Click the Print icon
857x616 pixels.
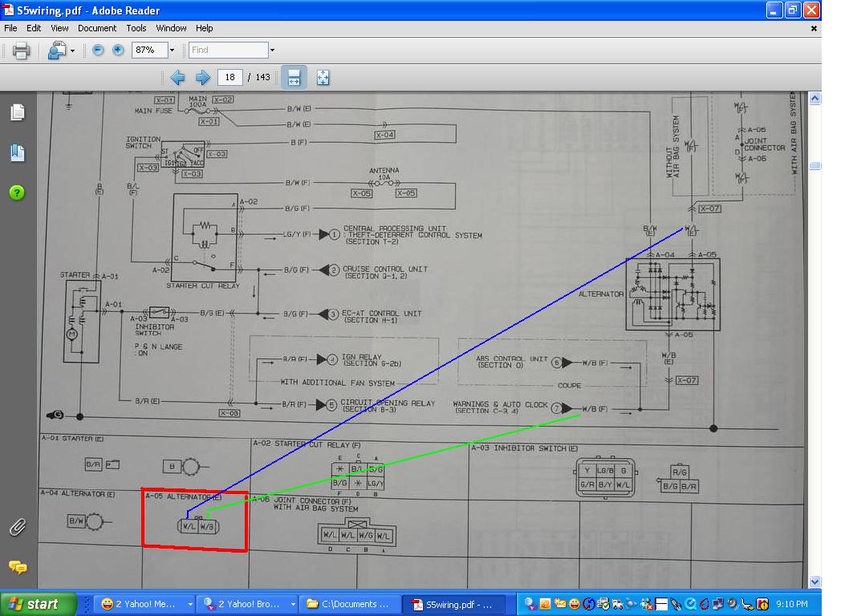point(21,51)
